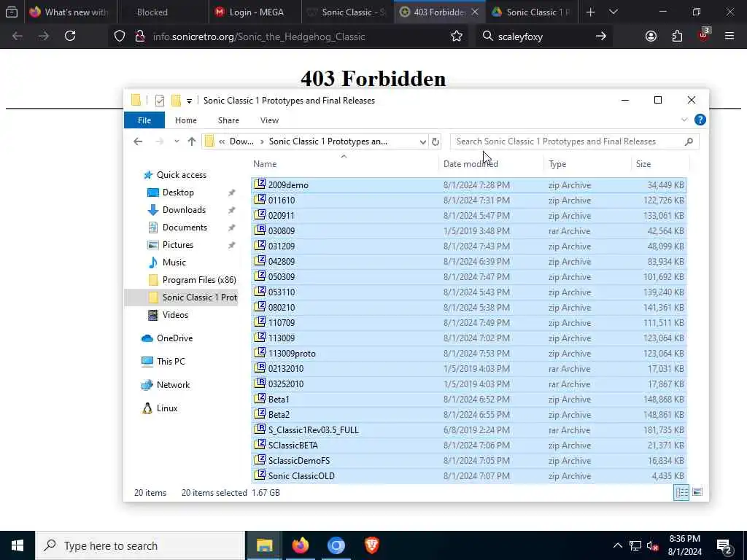This screenshot has height=560, width=747.
Task: Sort files by Size column
Action: (643, 164)
